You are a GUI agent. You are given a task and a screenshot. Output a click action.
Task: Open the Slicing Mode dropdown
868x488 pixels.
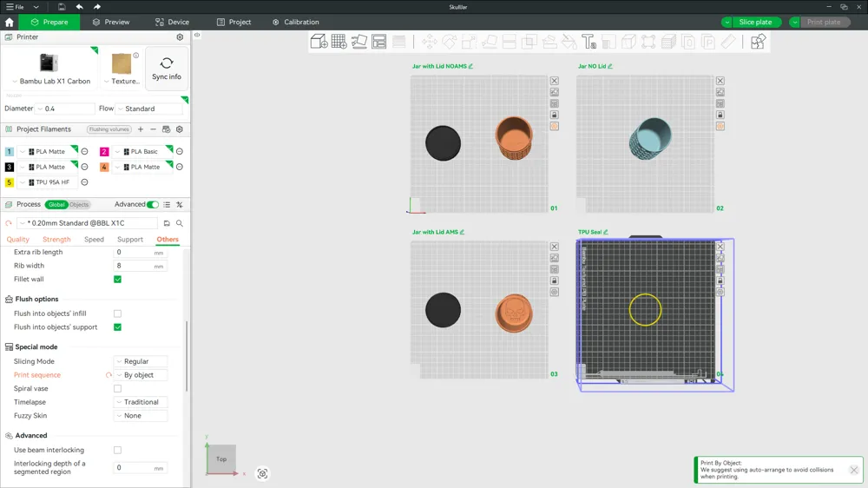click(x=141, y=361)
